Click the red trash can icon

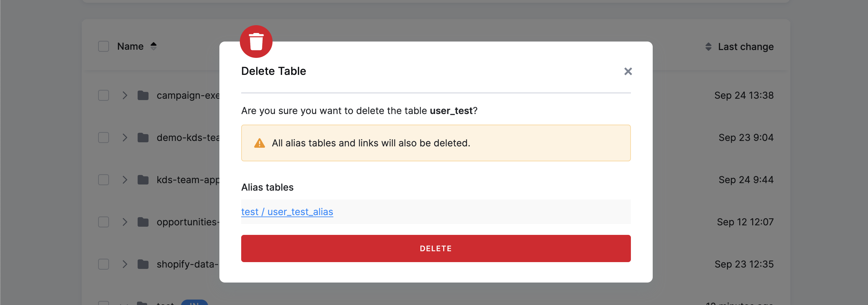click(256, 42)
